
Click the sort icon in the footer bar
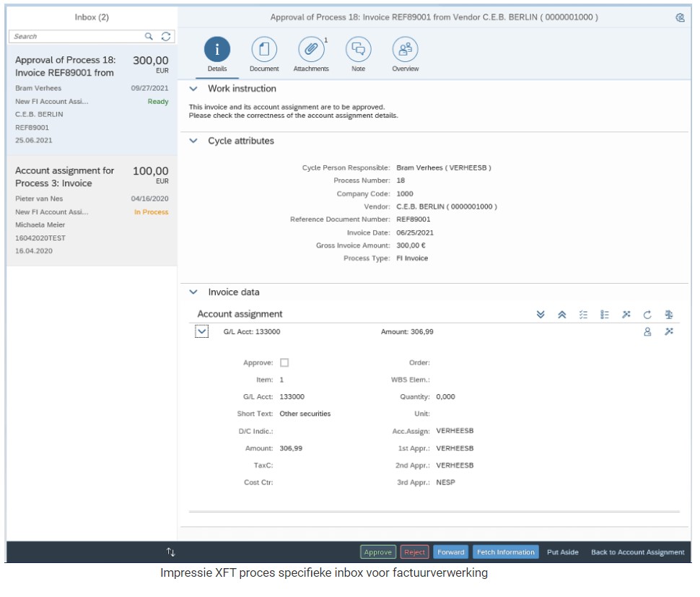click(170, 552)
